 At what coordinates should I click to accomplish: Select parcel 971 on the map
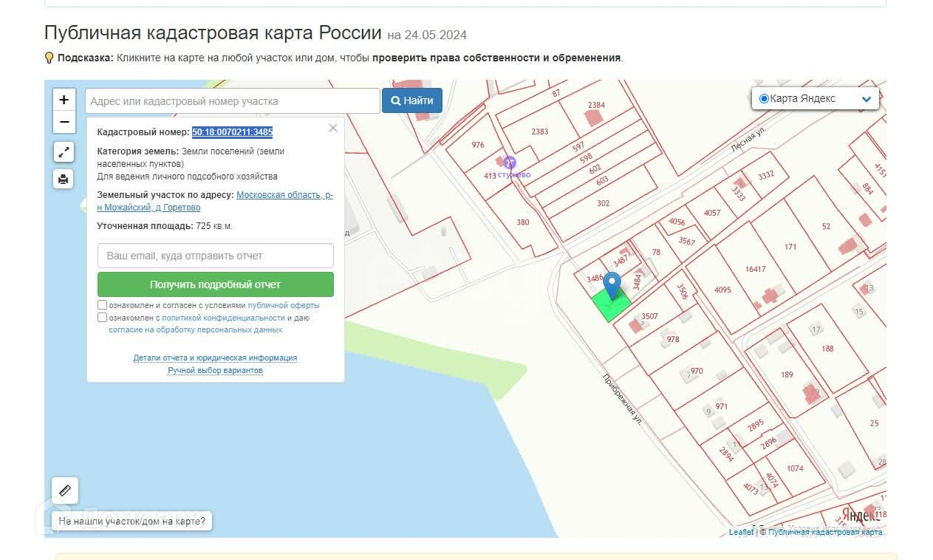pyautogui.click(x=722, y=406)
